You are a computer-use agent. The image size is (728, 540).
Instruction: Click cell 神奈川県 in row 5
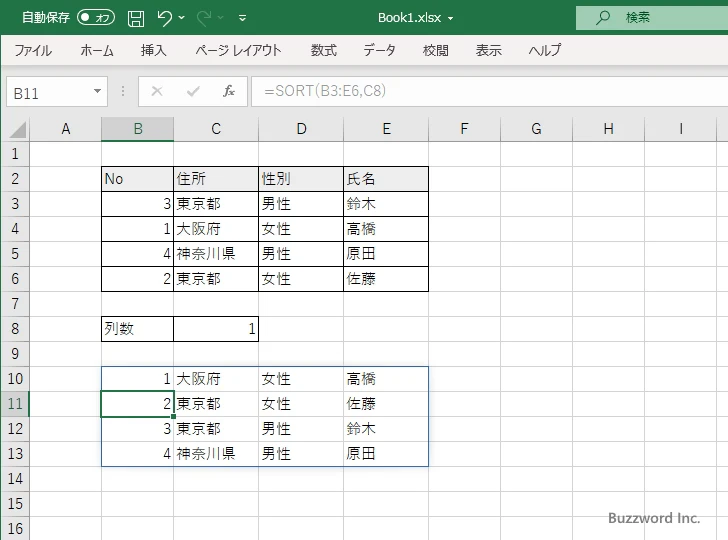[216, 254]
